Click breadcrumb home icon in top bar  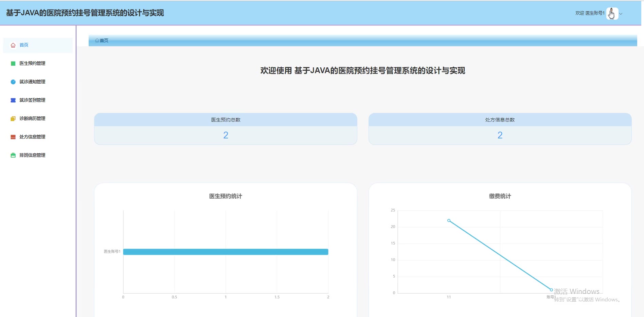click(x=97, y=40)
